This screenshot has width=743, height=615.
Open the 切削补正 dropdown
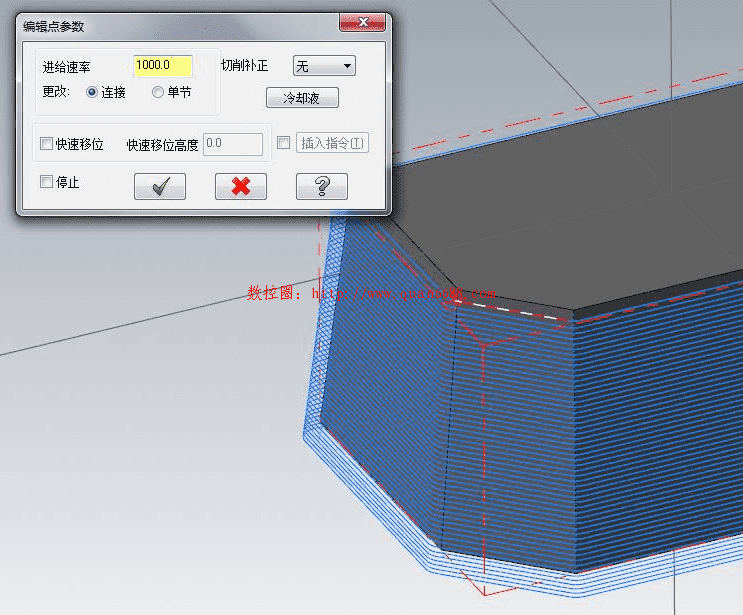(324, 66)
